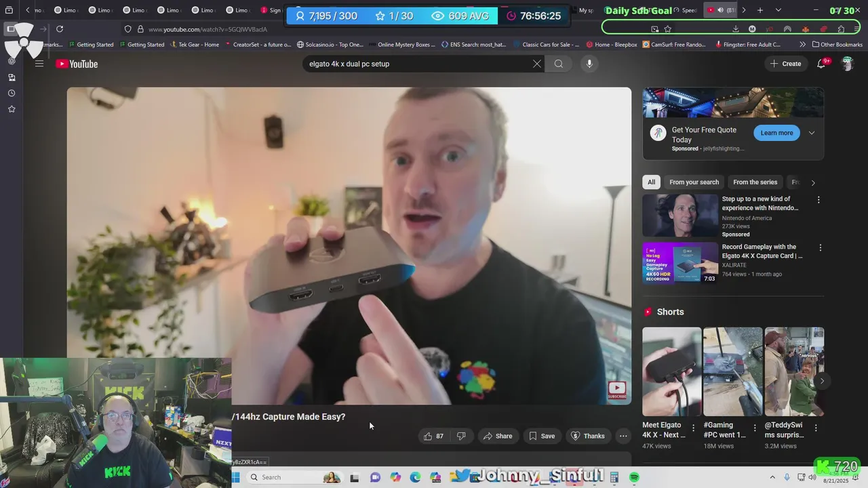The image size is (868, 488).
Task: Launch Spotify from the taskbar
Action: point(634,477)
